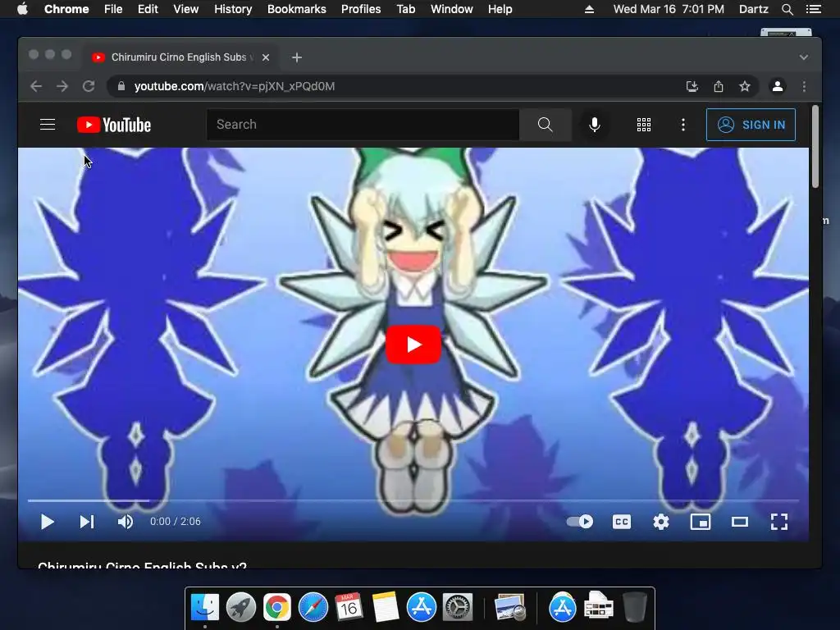The image size is (840, 630).
Task: Open Calendar from the Dock
Action: (x=349, y=608)
